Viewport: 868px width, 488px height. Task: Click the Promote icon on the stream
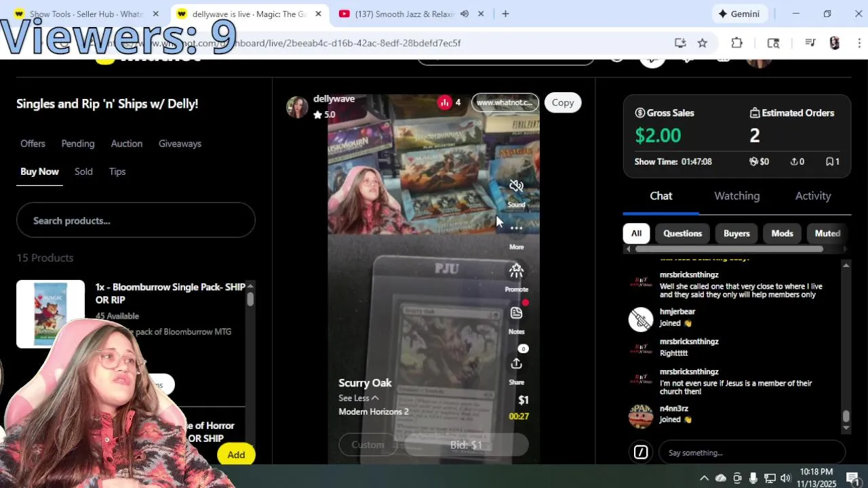click(516, 271)
